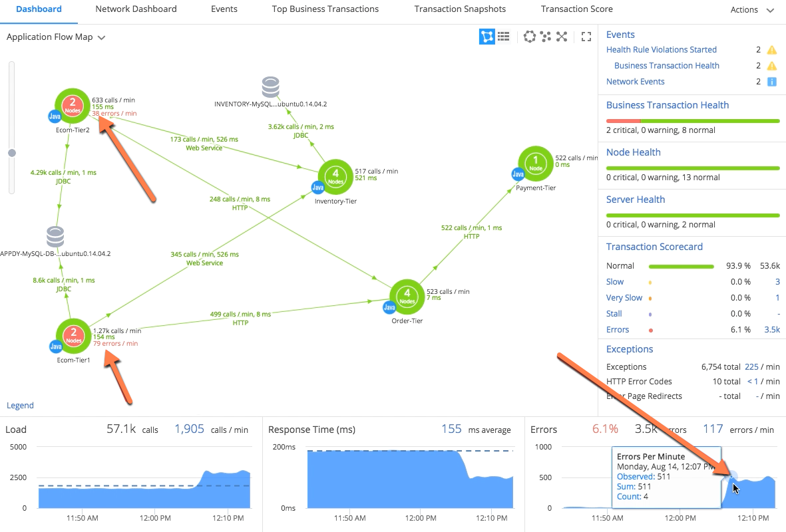Click the 173 calls Web Service link label
Viewport: 786px width, 532px height.
tap(204, 143)
